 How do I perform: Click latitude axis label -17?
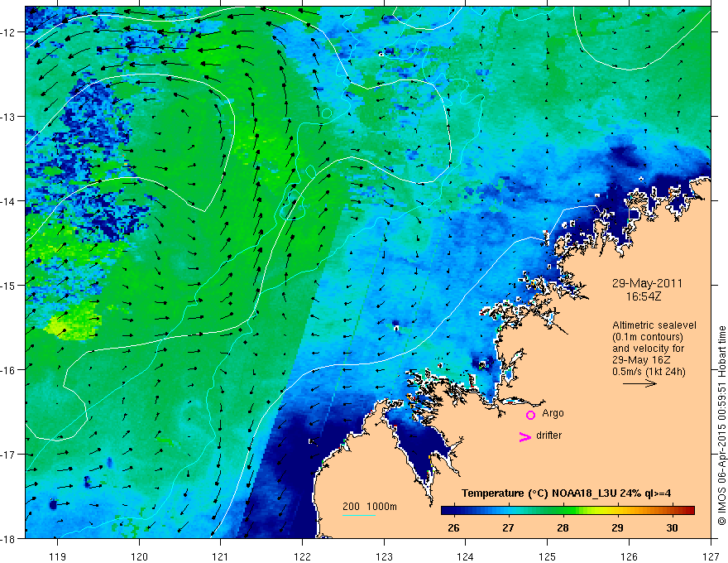pyautogui.click(x=8, y=455)
